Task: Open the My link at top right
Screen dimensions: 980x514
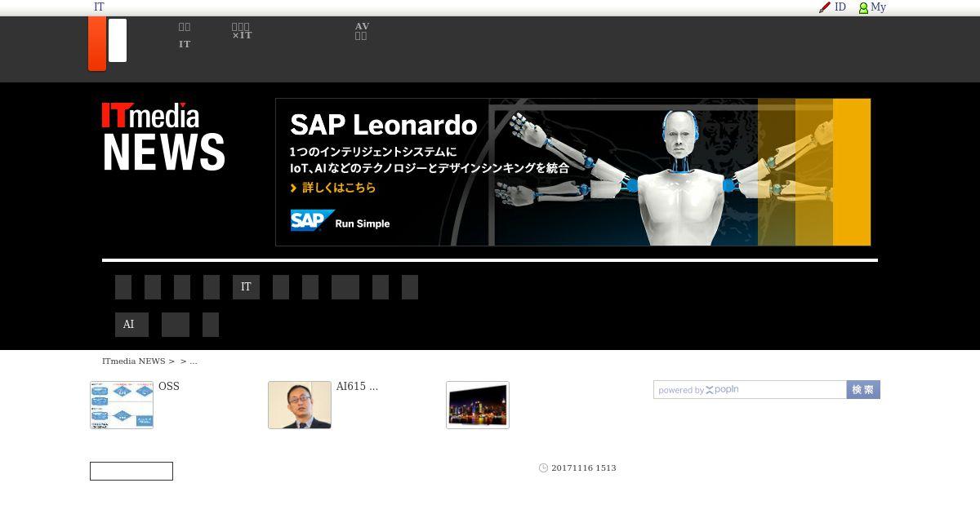Action: (x=878, y=7)
